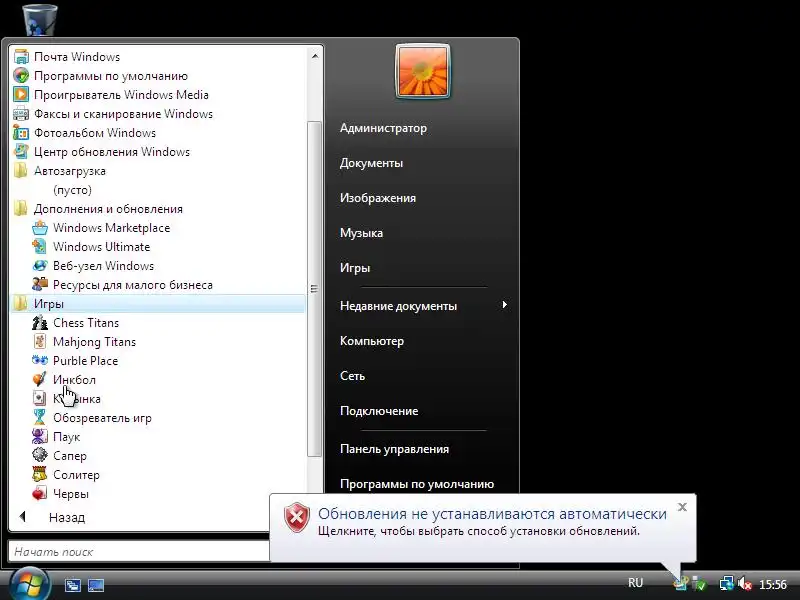Screen dimensions: 800x600
Task: Open Веб-узел Windows icon
Action: [40, 265]
